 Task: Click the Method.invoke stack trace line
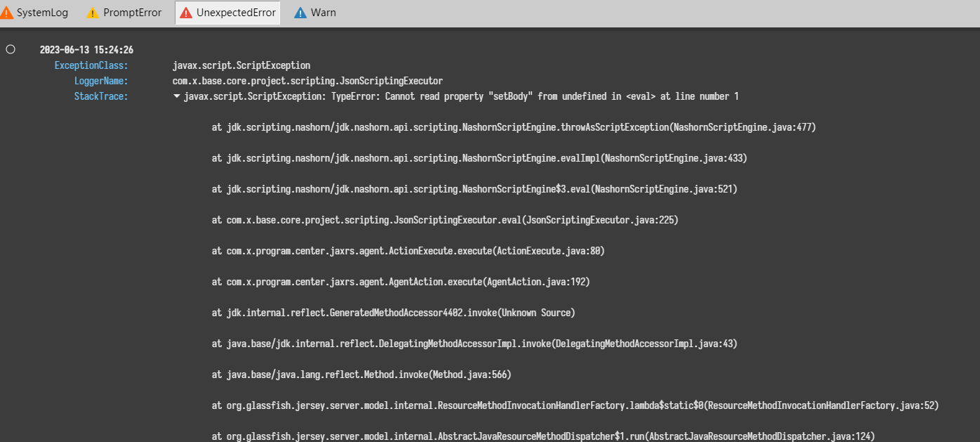click(361, 375)
